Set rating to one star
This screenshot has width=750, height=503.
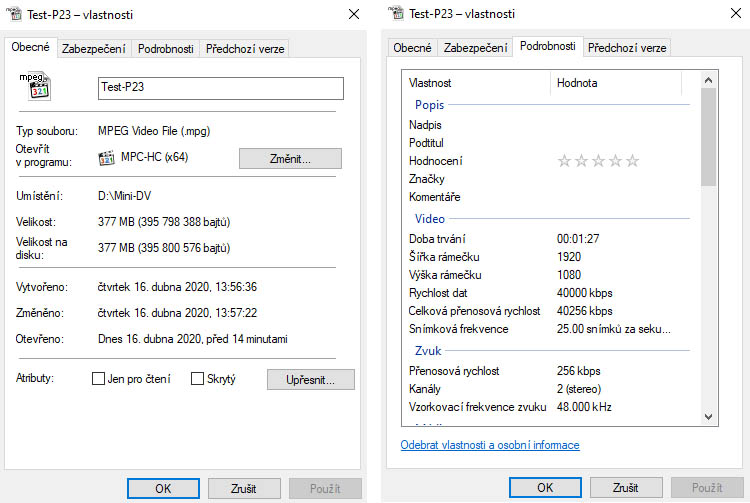pyautogui.click(x=564, y=161)
